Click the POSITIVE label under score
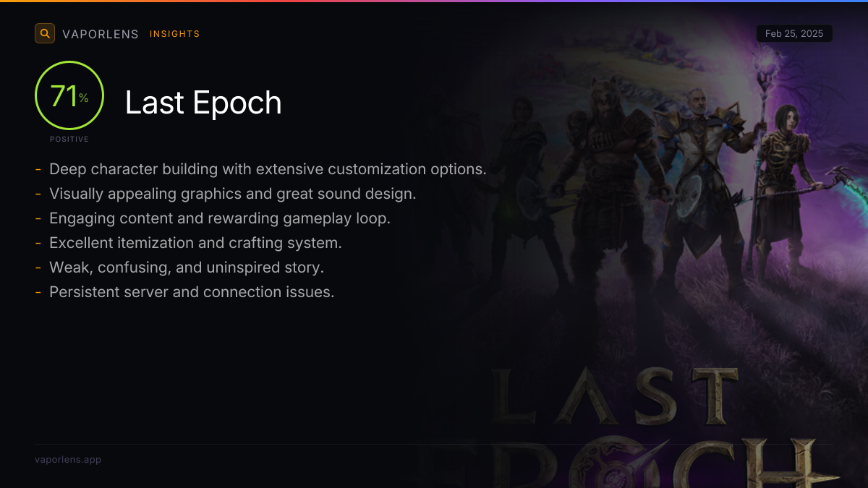Viewport: 868px width, 488px height. pos(69,139)
